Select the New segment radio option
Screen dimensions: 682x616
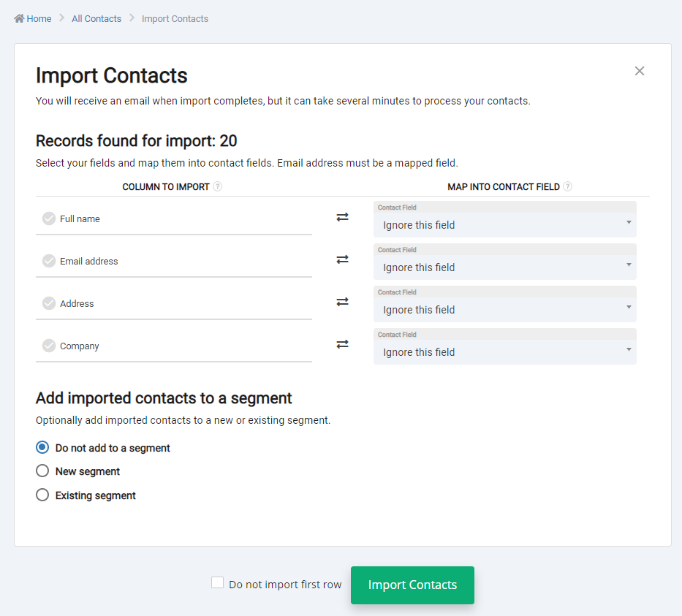coord(42,471)
